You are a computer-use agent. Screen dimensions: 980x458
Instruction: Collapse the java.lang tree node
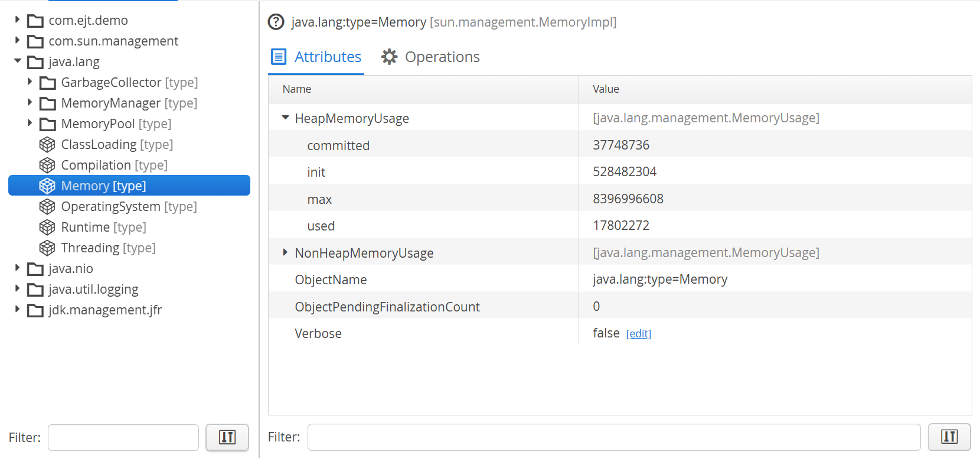18,61
